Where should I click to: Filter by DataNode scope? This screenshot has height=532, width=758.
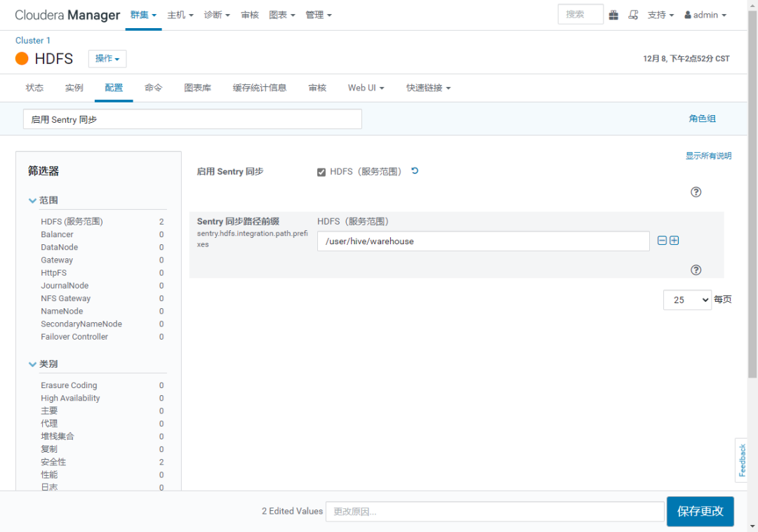click(102, 247)
